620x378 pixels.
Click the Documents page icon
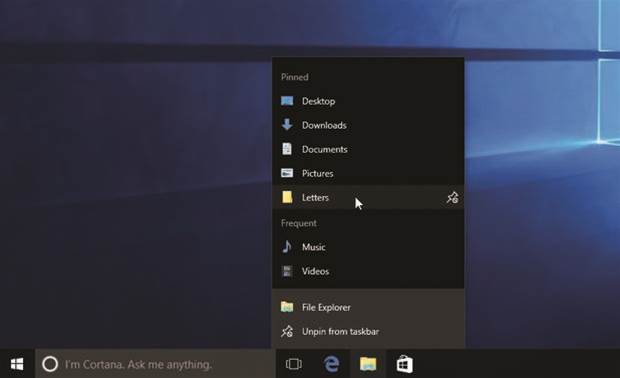coord(287,149)
